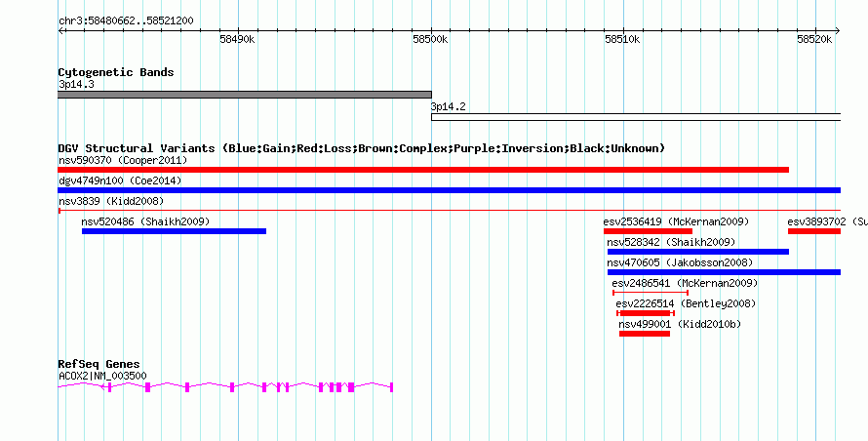Click the red esv2226514 loss bar

pyautogui.click(x=645, y=313)
